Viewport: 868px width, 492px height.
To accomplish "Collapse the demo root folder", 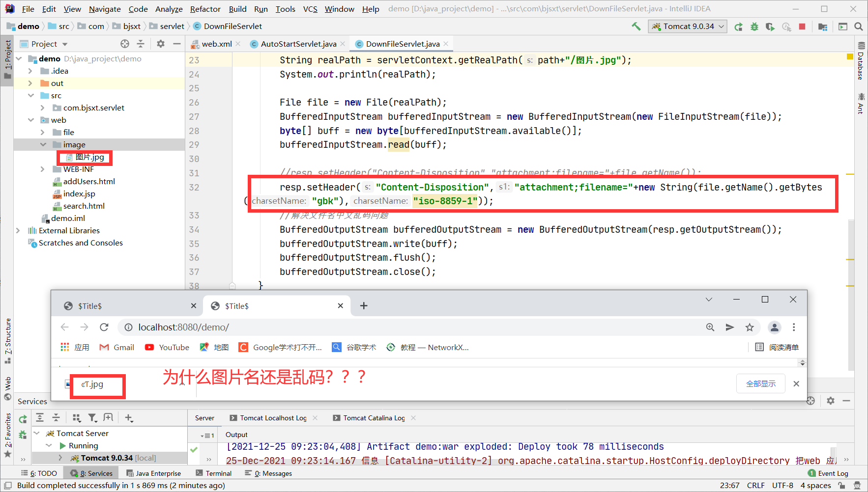I will pos(19,58).
